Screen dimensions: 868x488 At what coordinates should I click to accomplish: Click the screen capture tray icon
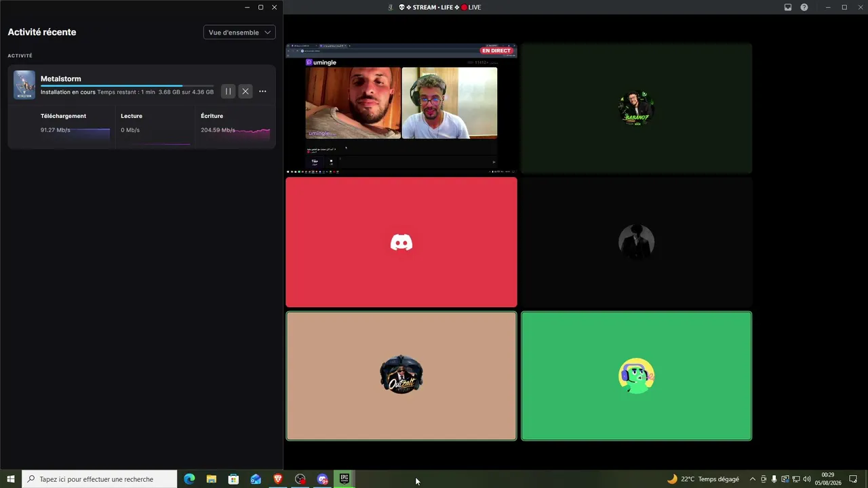point(785,479)
